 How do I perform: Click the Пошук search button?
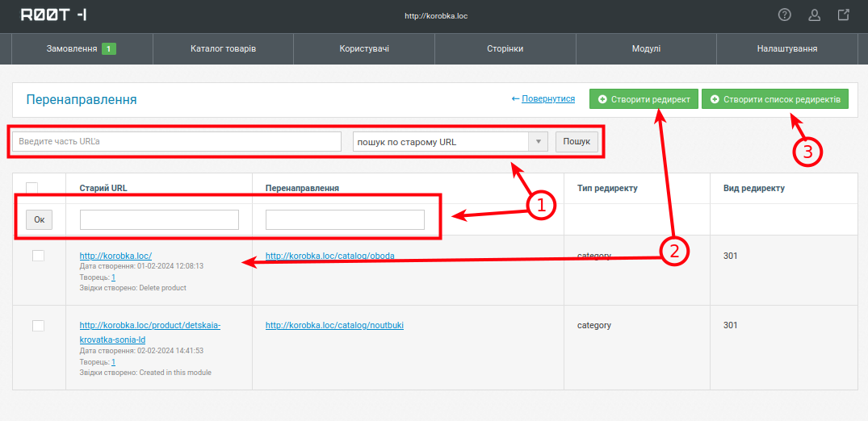click(577, 142)
